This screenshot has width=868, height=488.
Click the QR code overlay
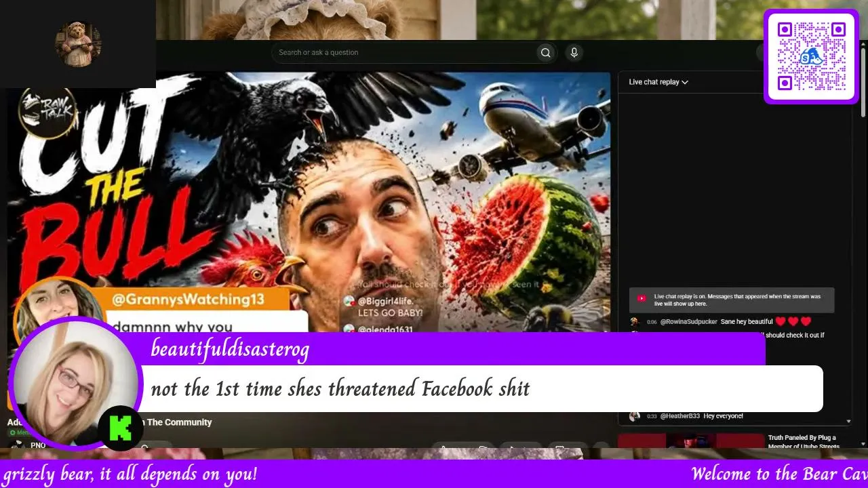(812, 56)
